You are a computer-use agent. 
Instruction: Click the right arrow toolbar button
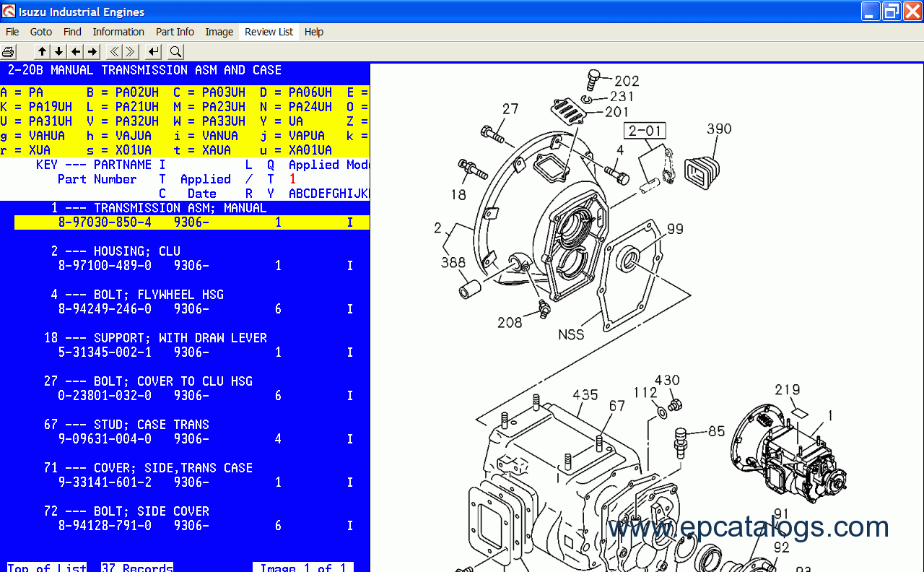(x=92, y=52)
